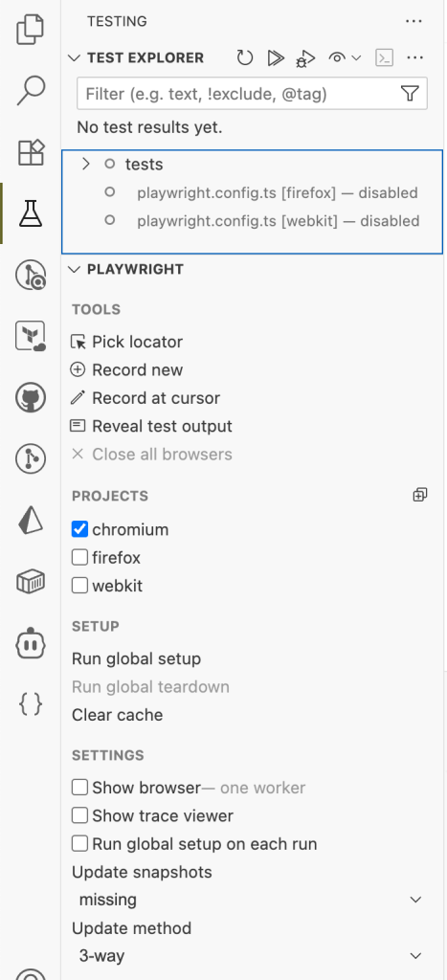447x980 pixels.
Task: Click the Show Output terminal icon
Action: point(384,58)
